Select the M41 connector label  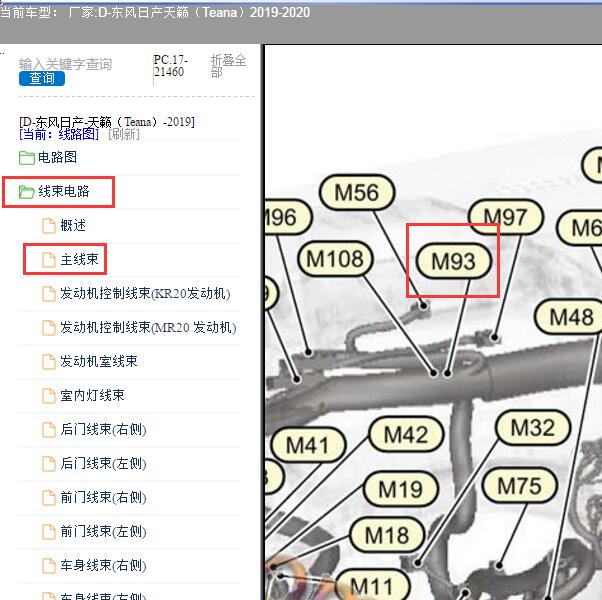click(308, 446)
